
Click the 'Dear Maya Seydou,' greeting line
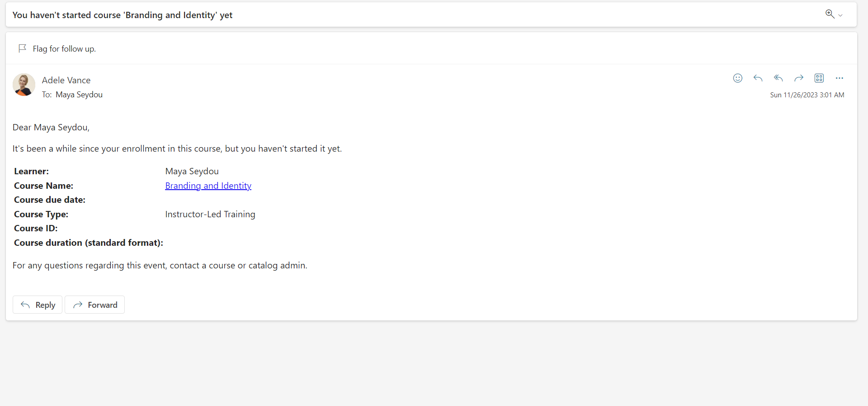pyautogui.click(x=51, y=127)
